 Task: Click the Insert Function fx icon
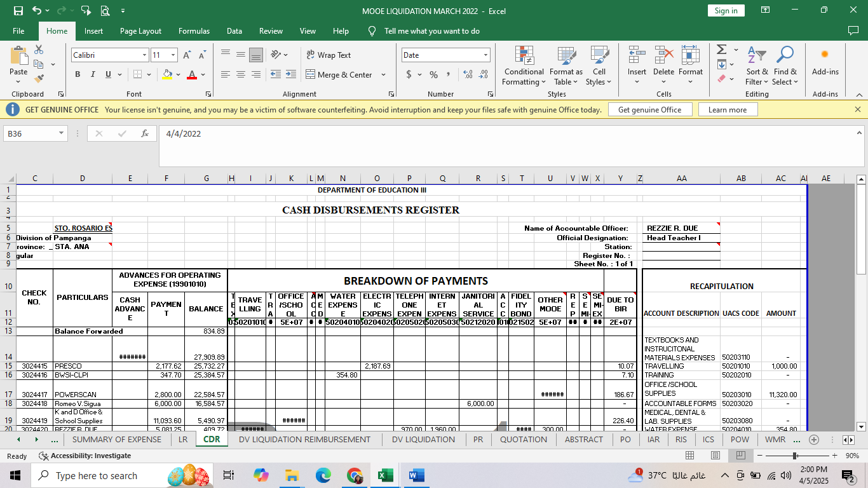[145, 133]
